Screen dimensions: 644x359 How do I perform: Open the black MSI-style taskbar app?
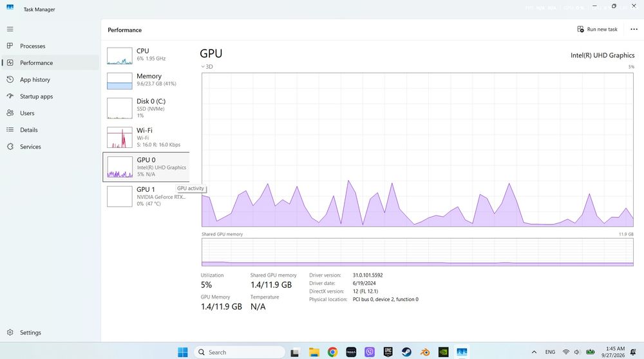coord(351,352)
